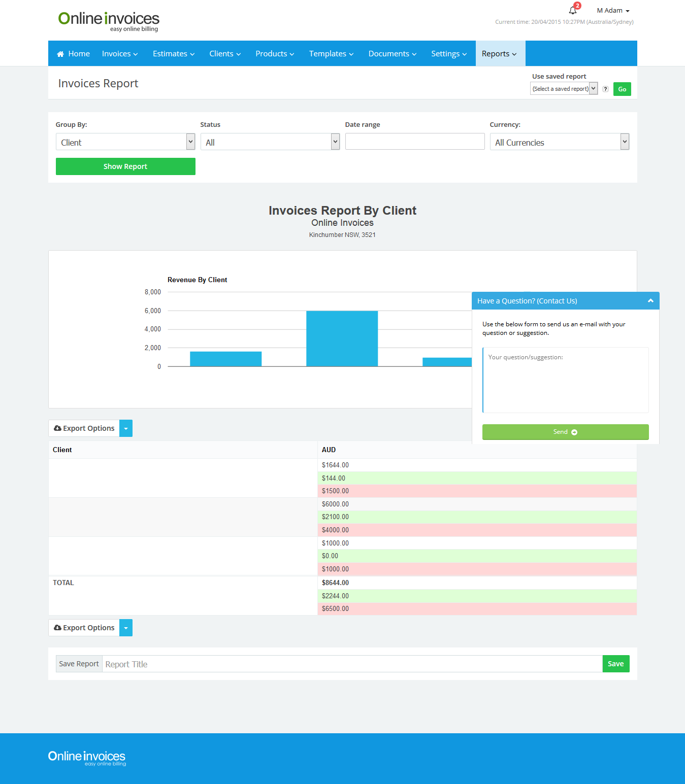Collapse the Contact Us chat panel
Viewport: 685px width, 784px height.
click(650, 301)
